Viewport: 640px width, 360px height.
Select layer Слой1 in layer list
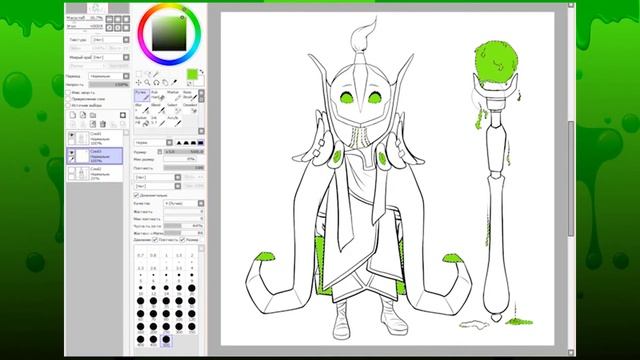tap(94, 138)
